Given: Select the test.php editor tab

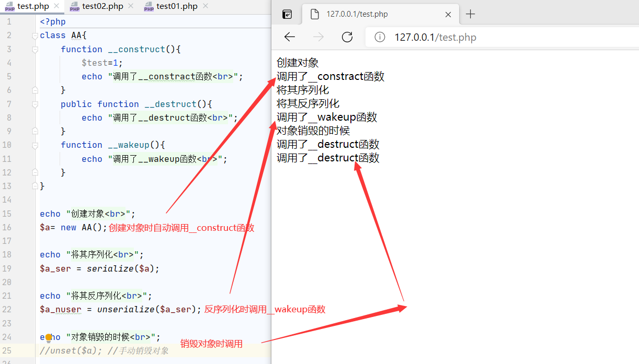Looking at the screenshot, I should pyautogui.click(x=32, y=6).
